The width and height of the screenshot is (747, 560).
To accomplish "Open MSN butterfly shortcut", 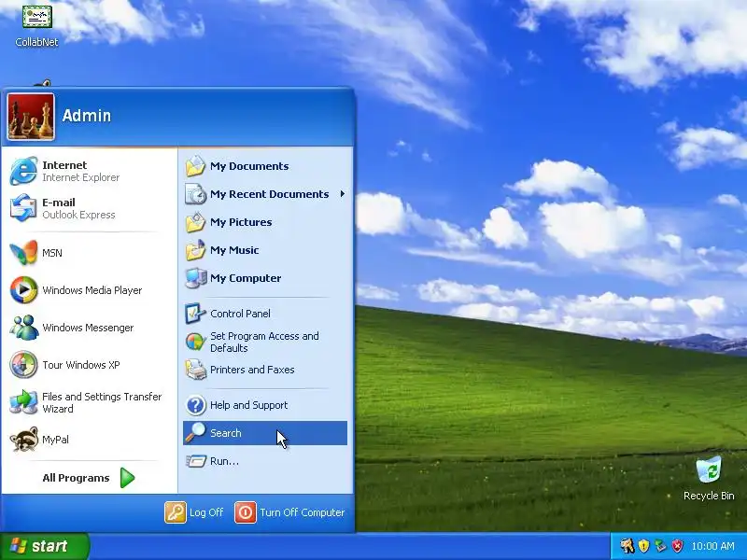I will (x=89, y=252).
